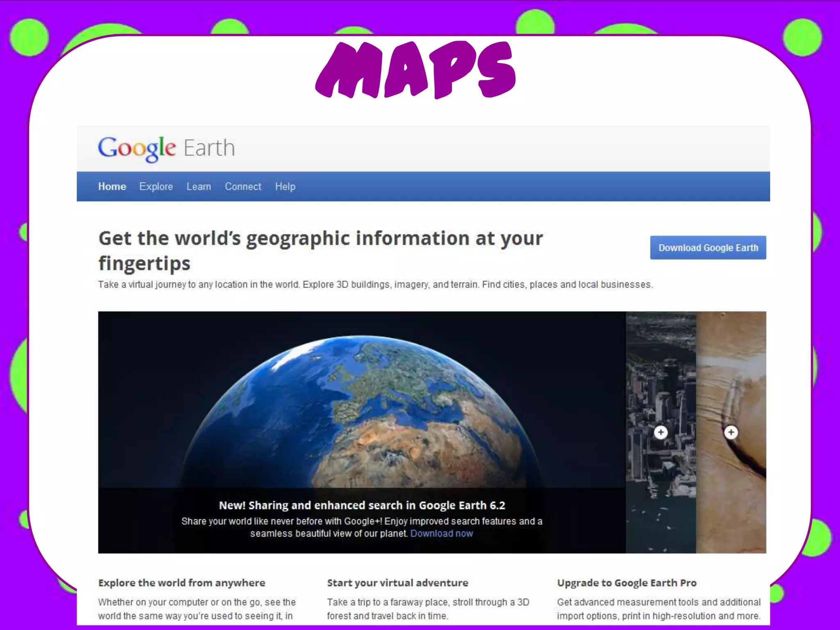Click the Earth wordmark beside Google logo
The height and width of the screenshot is (630, 840).
pyautogui.click(x=209, y=148)
